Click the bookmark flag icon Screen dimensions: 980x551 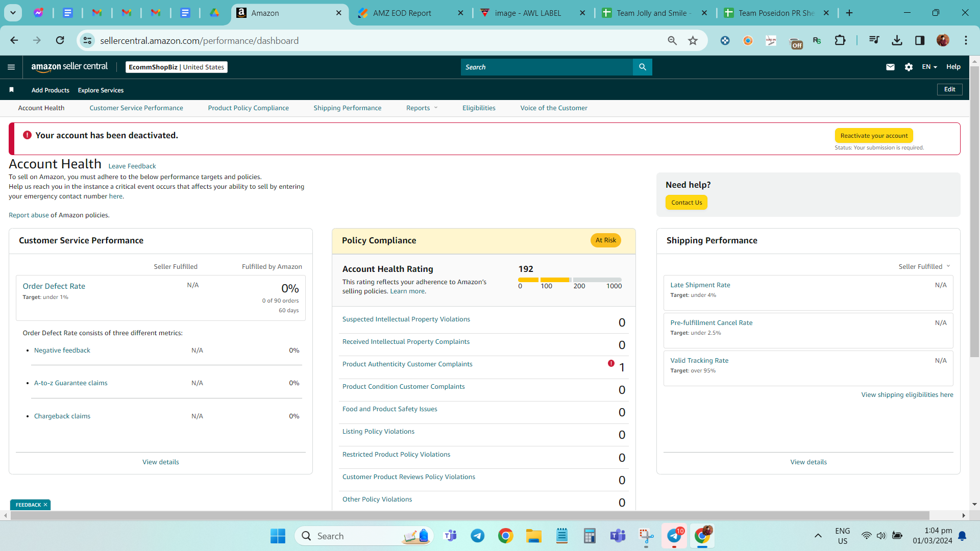[x=11, y=90]
